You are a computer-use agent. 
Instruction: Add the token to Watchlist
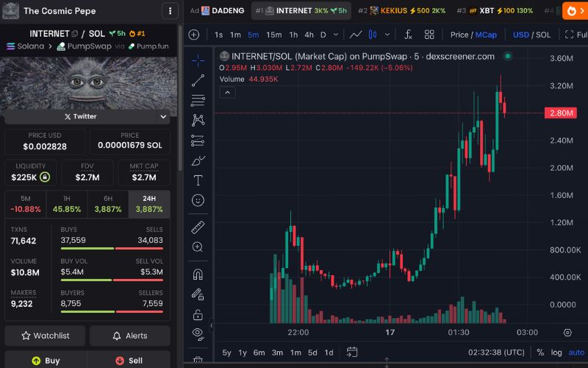pos(45,336)
